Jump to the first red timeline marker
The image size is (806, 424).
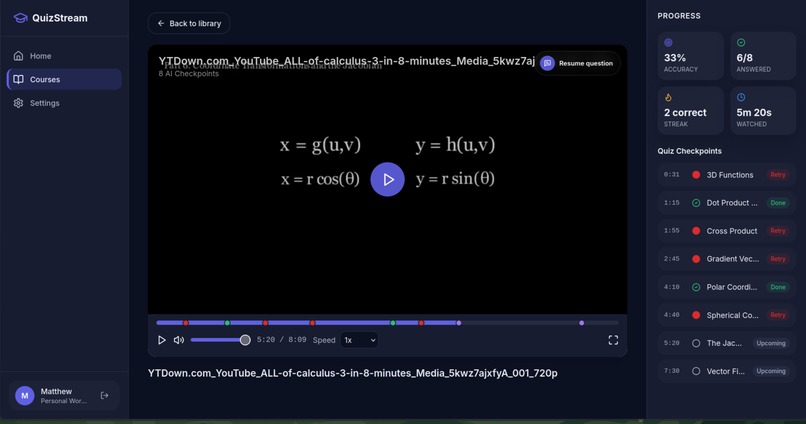[186, 323]
